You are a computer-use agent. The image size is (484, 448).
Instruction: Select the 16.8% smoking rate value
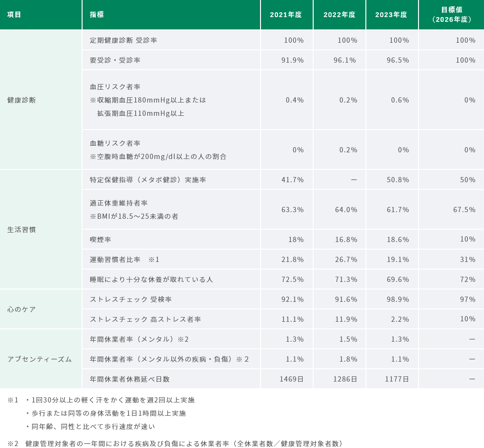[x=346, y=240]
